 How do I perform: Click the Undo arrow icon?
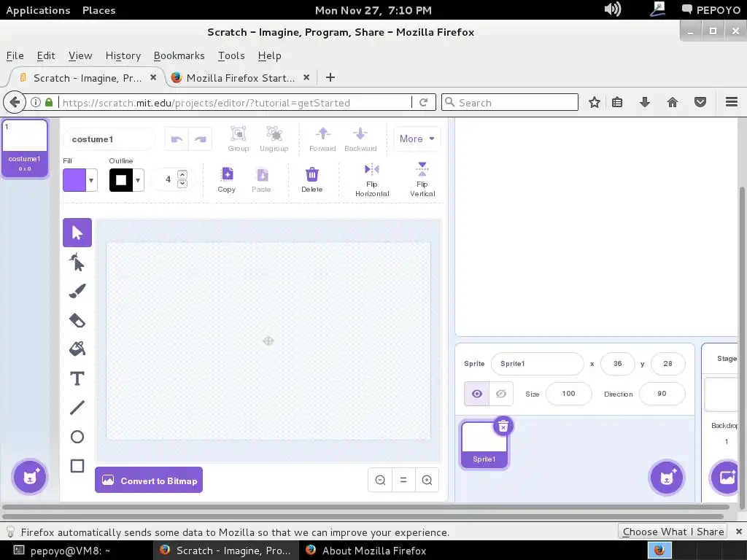point(177,139)
